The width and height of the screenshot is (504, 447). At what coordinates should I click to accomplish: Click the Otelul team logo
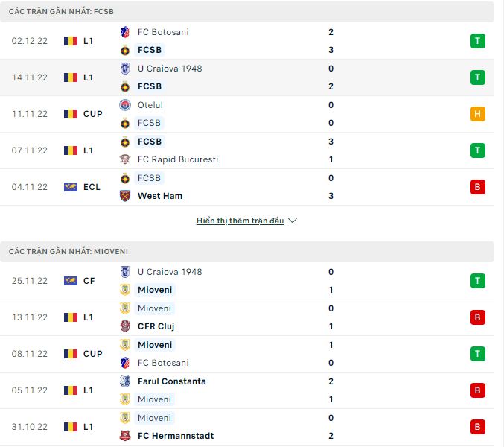pos(125,105)
